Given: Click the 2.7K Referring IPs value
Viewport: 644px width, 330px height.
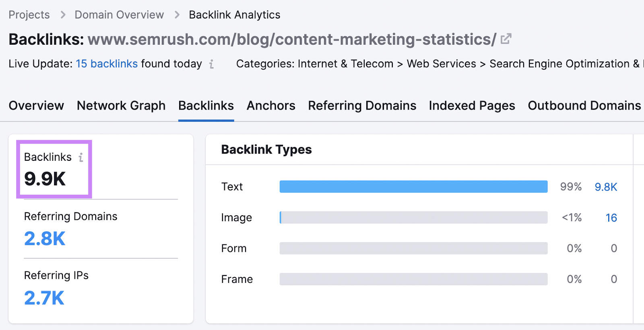Looking at the screenshot, I should (44, 298).
